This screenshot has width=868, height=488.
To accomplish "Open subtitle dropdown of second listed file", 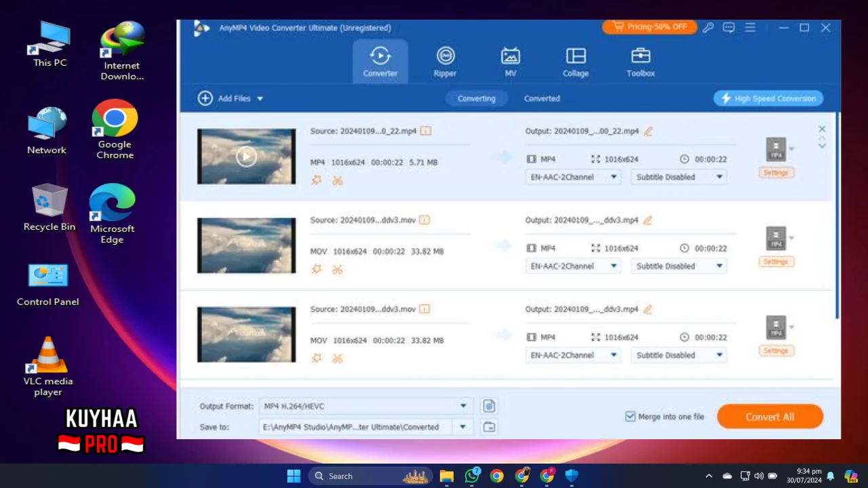I will click(x=679, y=266).
